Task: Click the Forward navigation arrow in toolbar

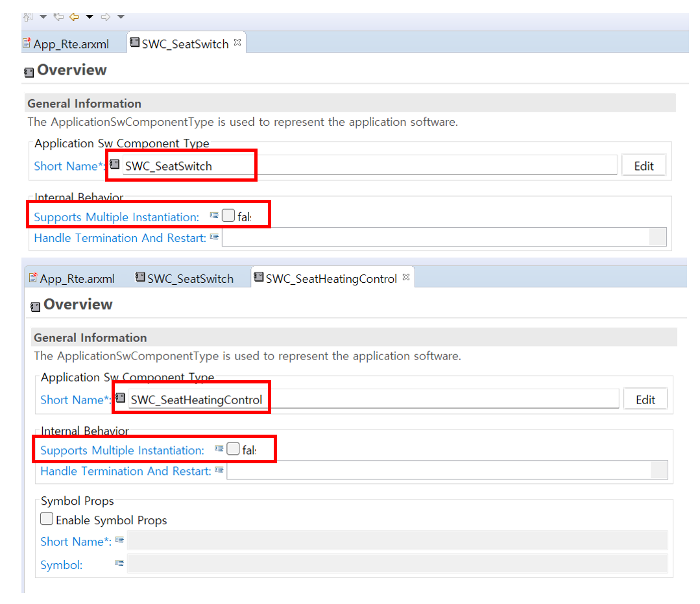Action: coord(106,16)
